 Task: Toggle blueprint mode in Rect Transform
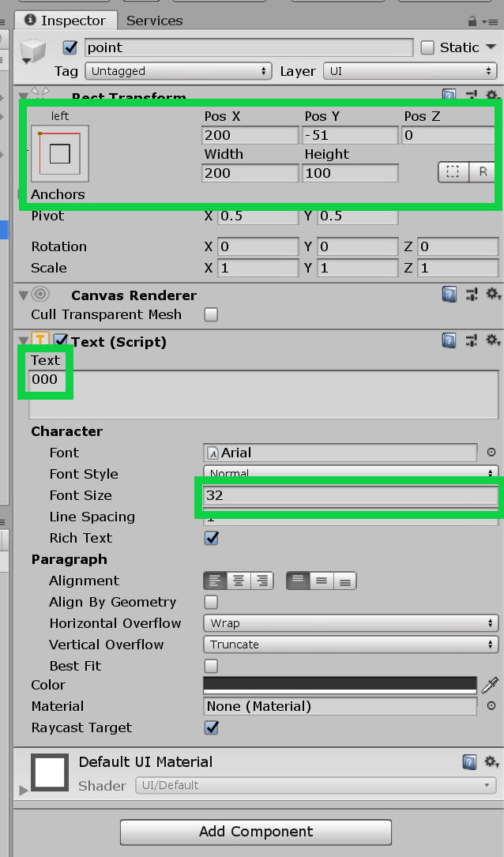click(x=453, y=172)
